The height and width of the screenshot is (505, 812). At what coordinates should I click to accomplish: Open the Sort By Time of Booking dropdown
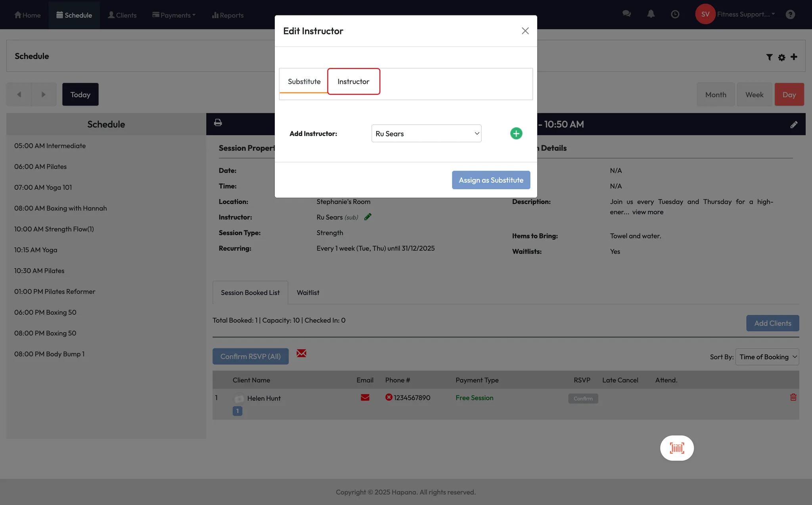[767, 357]
